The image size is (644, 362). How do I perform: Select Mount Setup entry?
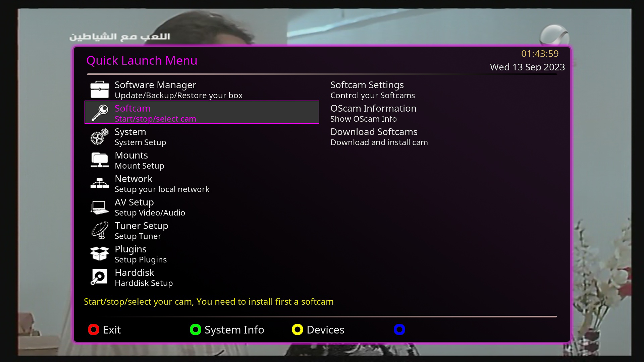(x=140, y=166)
